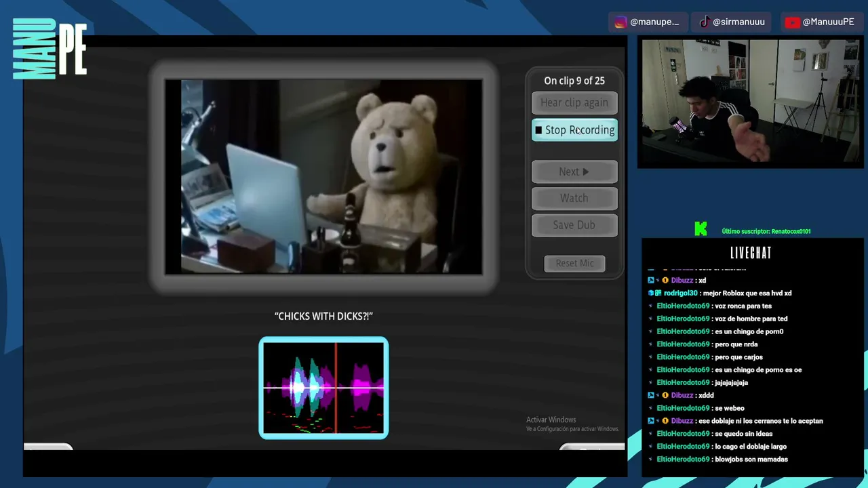Select the chat message "jajajajajaja"

tap(731, 383)
